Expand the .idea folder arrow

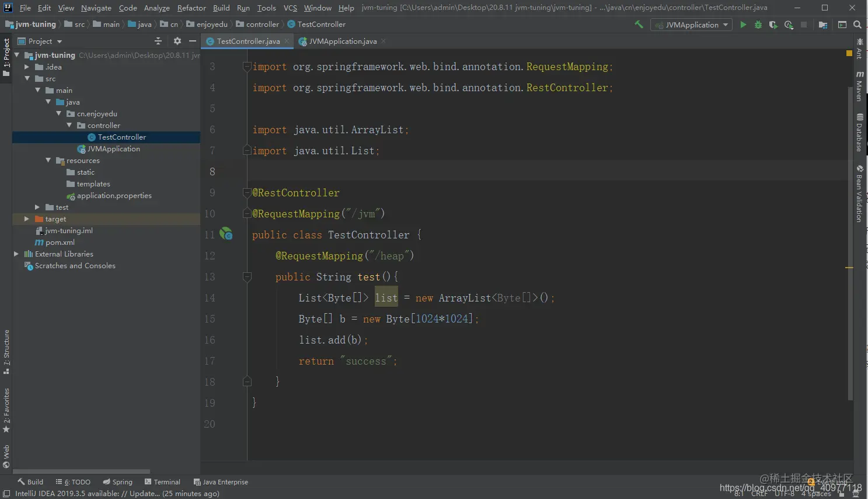[27, 67]
